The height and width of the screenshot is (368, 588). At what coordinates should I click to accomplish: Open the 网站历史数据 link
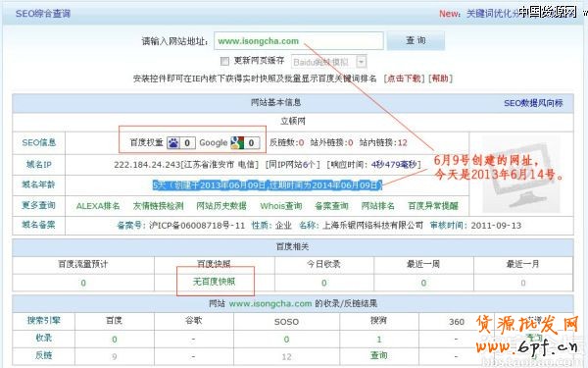click(x=221, y=206)
